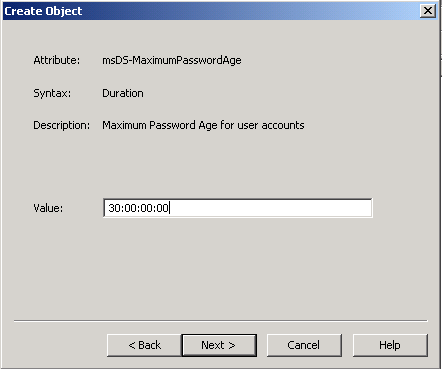The height and width of the screenshot is (369, 442).
Task: Open Help for this dialog
Action: pyautogui.click(x=390, y=345)
